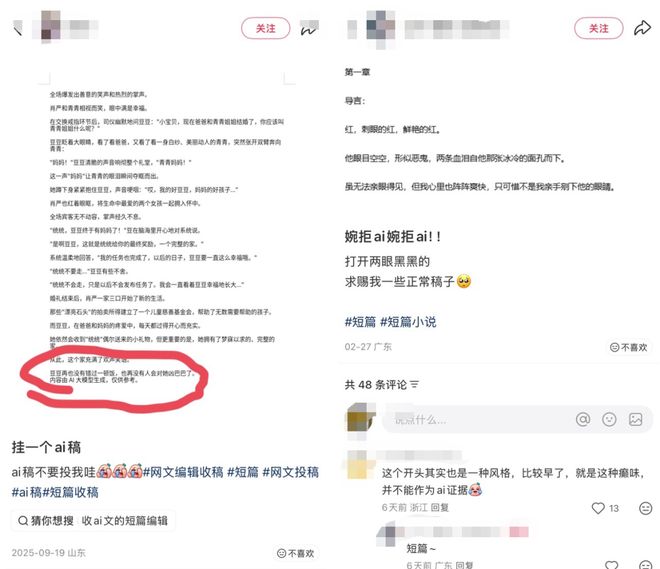Open the emoji reaction icon beside 13 likes
Screen dimensions: 660x569
(x=645, y=508)
